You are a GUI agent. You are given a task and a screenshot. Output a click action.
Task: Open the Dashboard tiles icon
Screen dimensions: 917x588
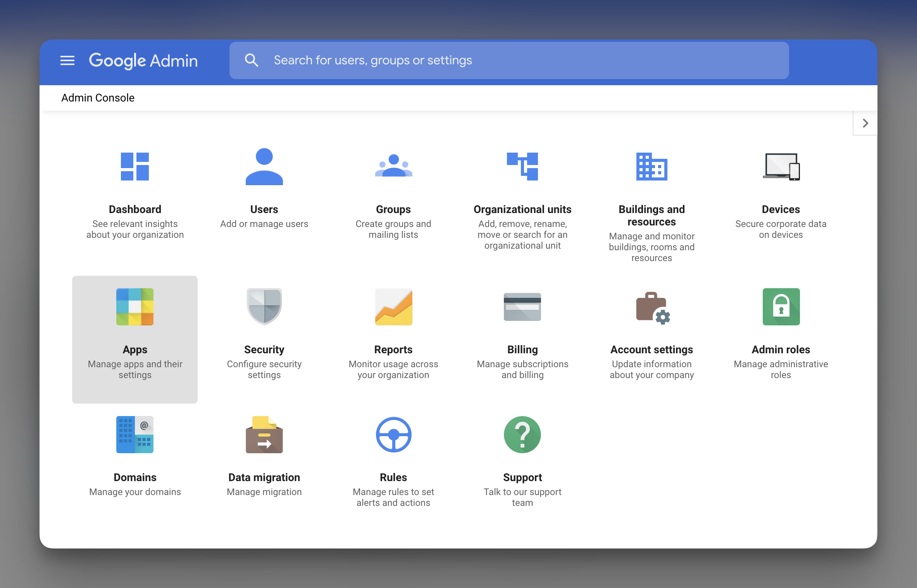[x=135, y=167]
